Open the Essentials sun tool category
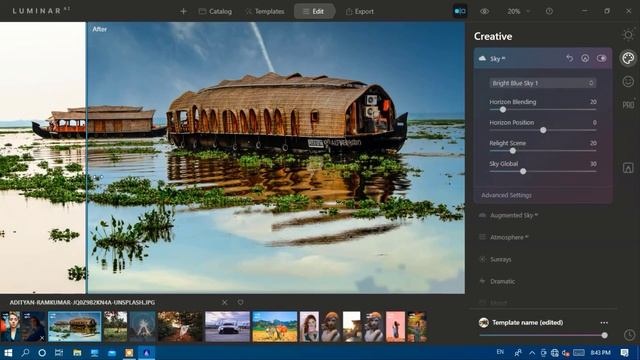640x360 pixels. coord(628,35)
